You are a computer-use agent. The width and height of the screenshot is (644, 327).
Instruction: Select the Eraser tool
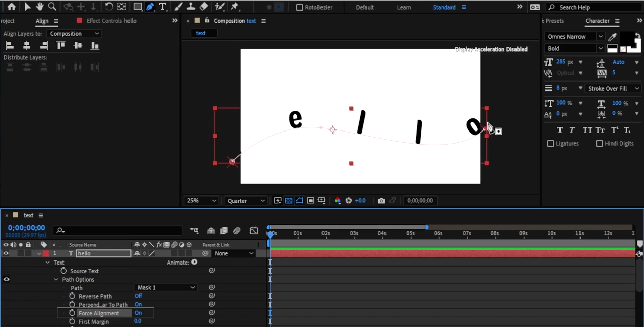[x=204, y=7]
